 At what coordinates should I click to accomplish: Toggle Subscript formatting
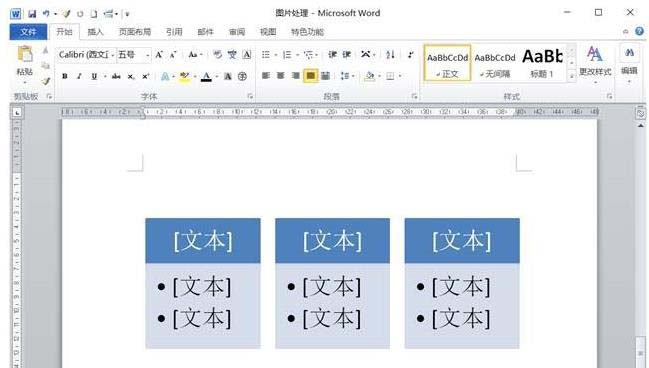130,76
